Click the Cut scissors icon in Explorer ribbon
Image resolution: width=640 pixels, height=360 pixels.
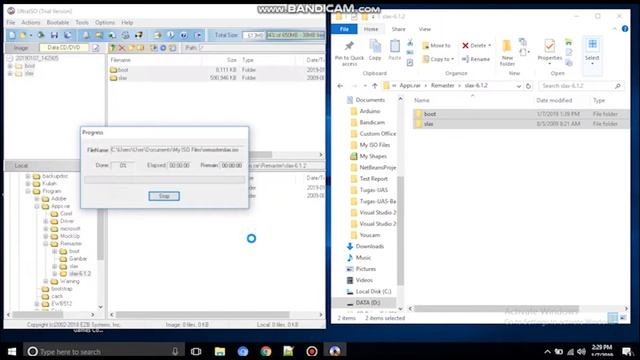tap(410, 42)
